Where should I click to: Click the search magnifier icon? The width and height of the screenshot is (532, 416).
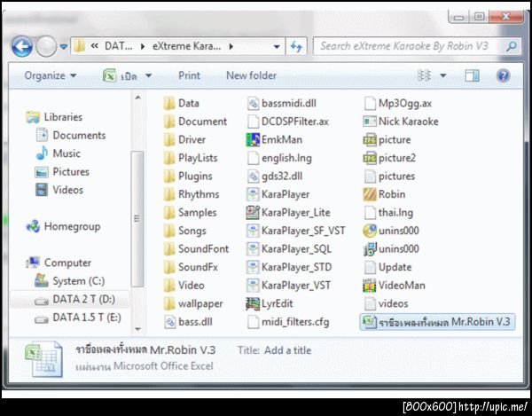(511, 46)
